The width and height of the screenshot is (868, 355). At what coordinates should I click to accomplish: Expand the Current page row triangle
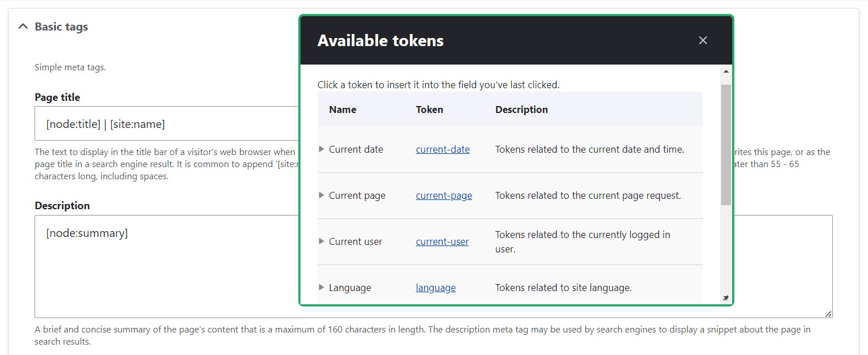pyautogui.click(x=322, y=195)
